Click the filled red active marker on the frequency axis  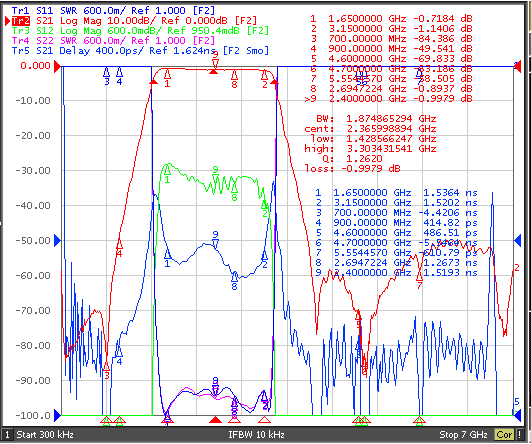coord(215,420)
